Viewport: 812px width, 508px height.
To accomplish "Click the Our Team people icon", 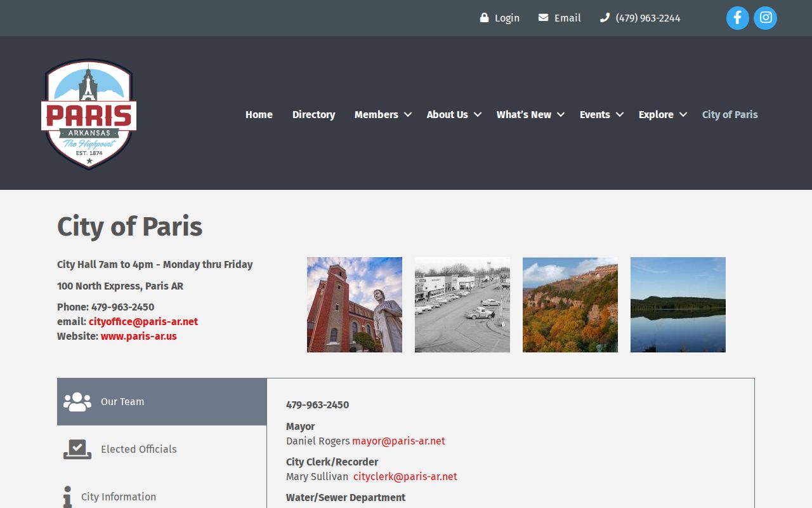I will pos(77,401).
